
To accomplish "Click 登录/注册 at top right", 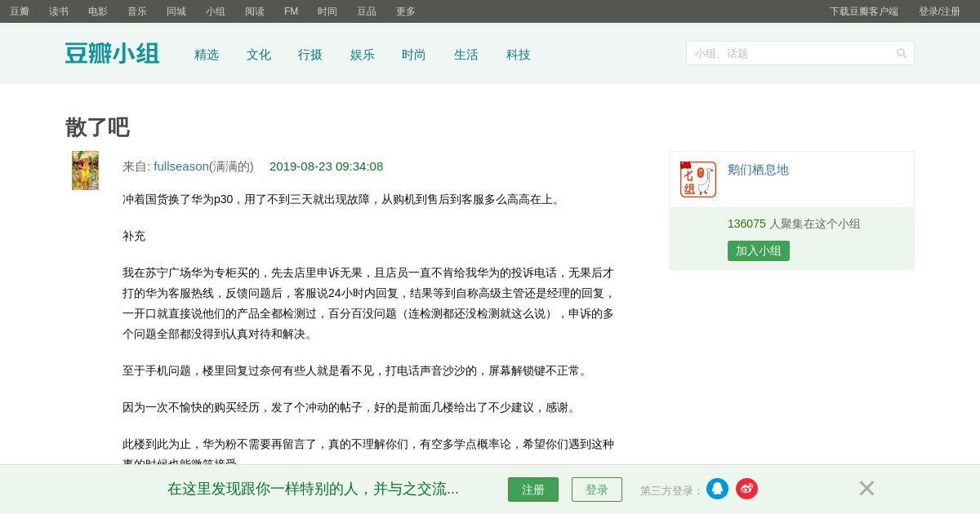I will pyautogui.click(x=939, y=11).
